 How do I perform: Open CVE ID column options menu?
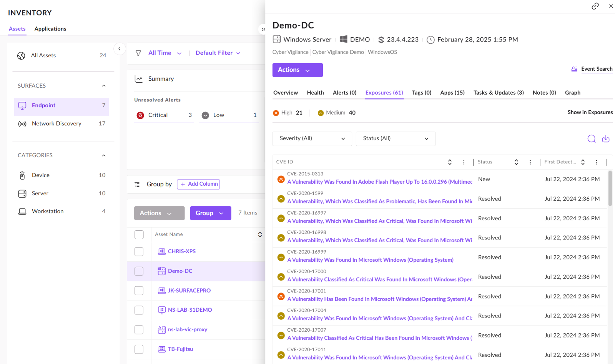pyautogui.click(x=464, y=162)
